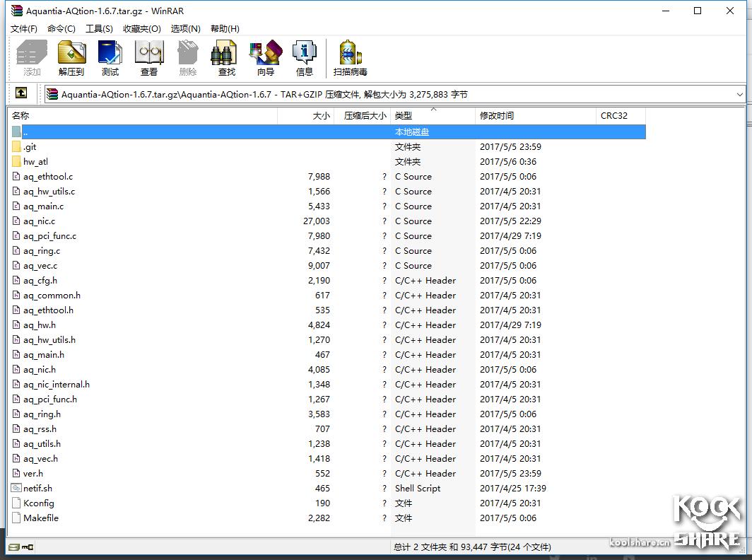752x560 pixels.
Task: Expand the archive path dropdown arrow
Action: (740, 94)
